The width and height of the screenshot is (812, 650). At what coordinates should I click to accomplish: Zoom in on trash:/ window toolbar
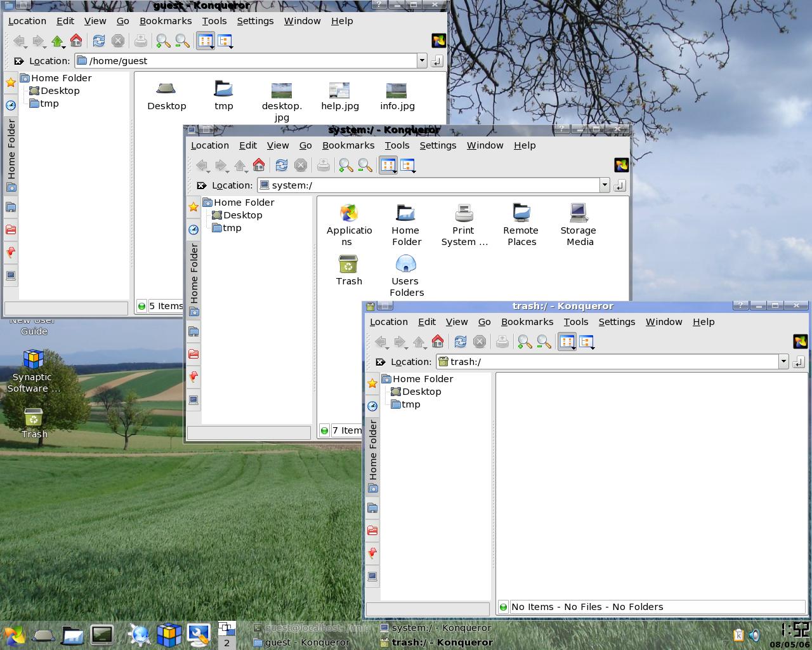(x=525, y=342)
